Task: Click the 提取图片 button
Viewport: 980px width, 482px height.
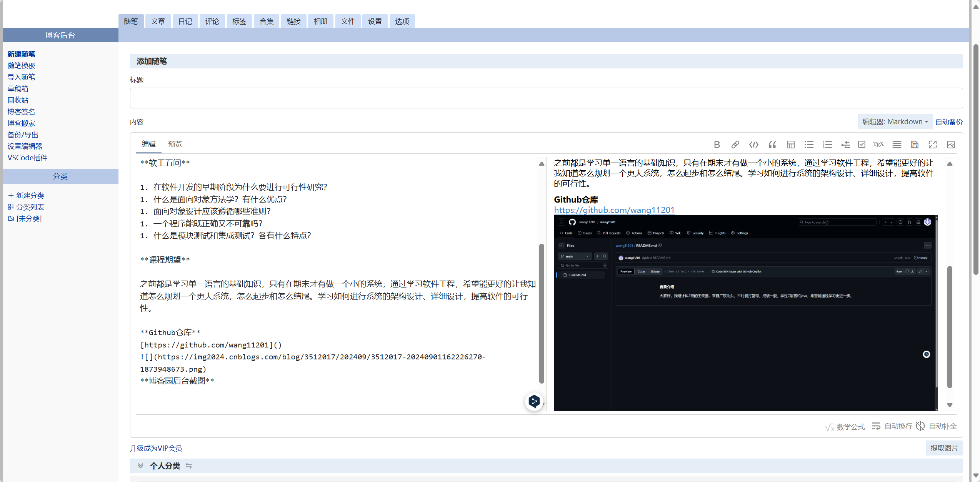Action: [x=944, y=448]
